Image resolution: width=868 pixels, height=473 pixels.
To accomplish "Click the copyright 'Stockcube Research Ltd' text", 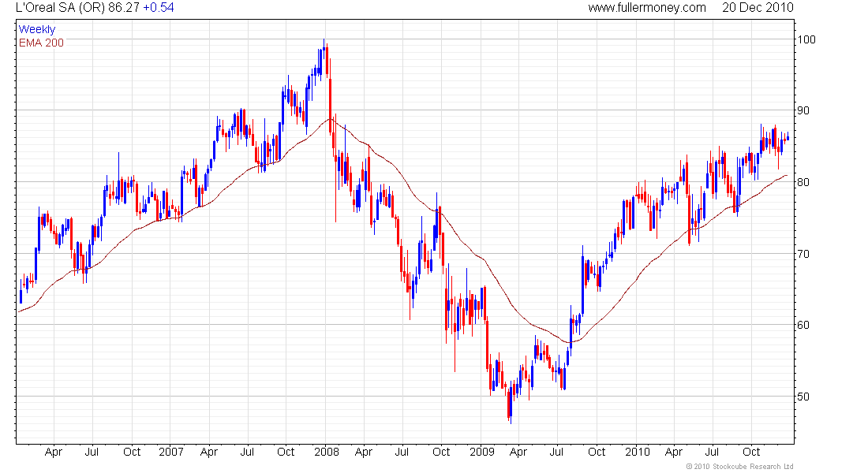I will click(739, 467).
